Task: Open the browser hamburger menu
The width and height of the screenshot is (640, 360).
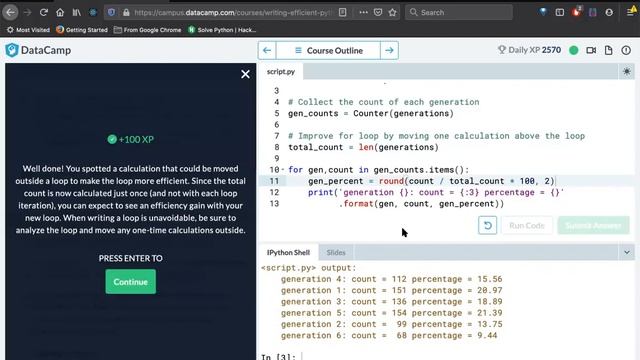Action: pyautogui.click(x=631, y=13)
